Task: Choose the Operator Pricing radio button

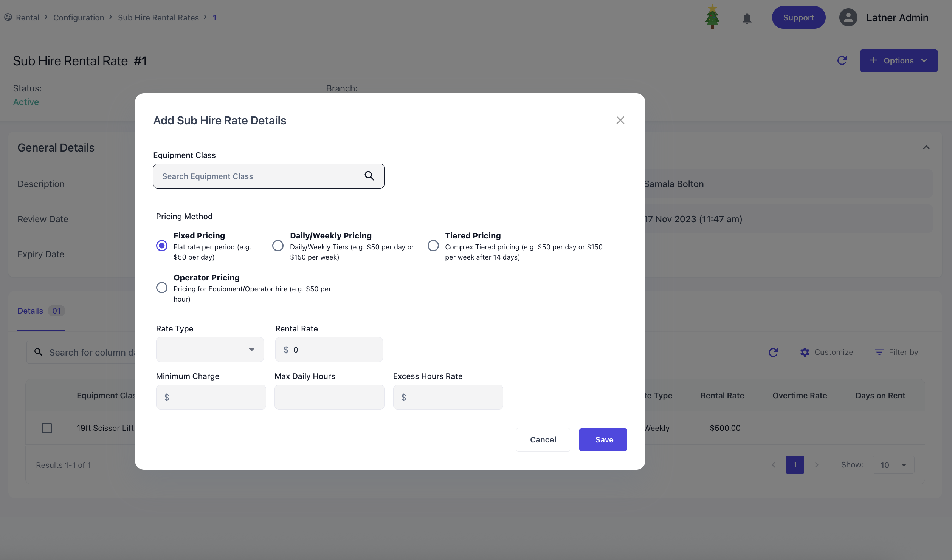Action: pos(162,288)
